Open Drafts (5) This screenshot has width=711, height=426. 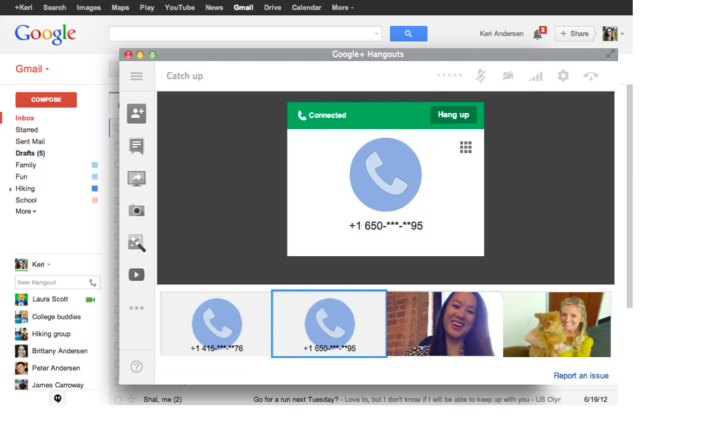30,153
